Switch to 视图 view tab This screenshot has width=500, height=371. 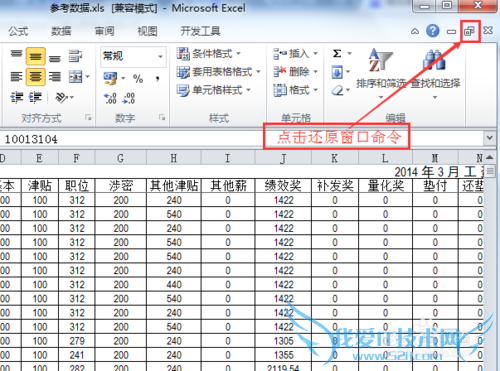(147, 31)
